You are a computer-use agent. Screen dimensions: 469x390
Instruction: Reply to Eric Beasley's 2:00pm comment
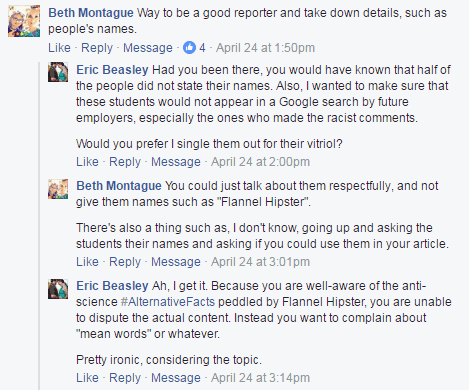(x=125, y=162)
